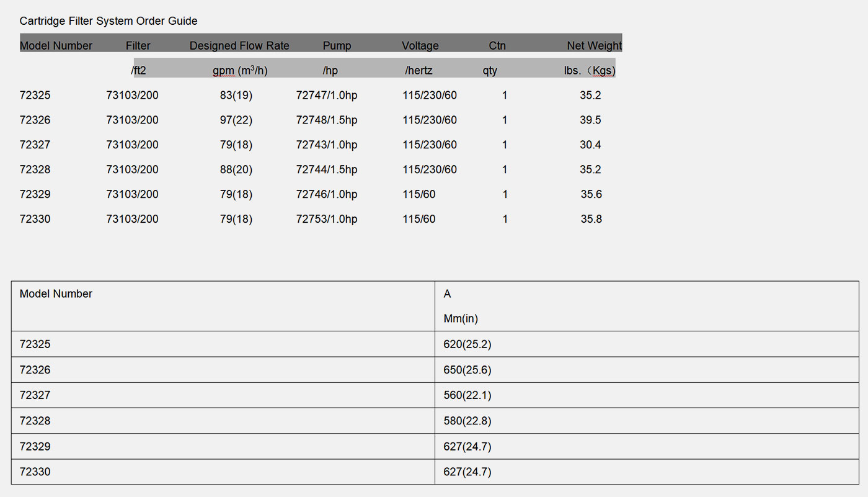This screenshot has width=868, height=497.
Task: Select pump value "72746/1.0hp"
Action: pos(327,195)
